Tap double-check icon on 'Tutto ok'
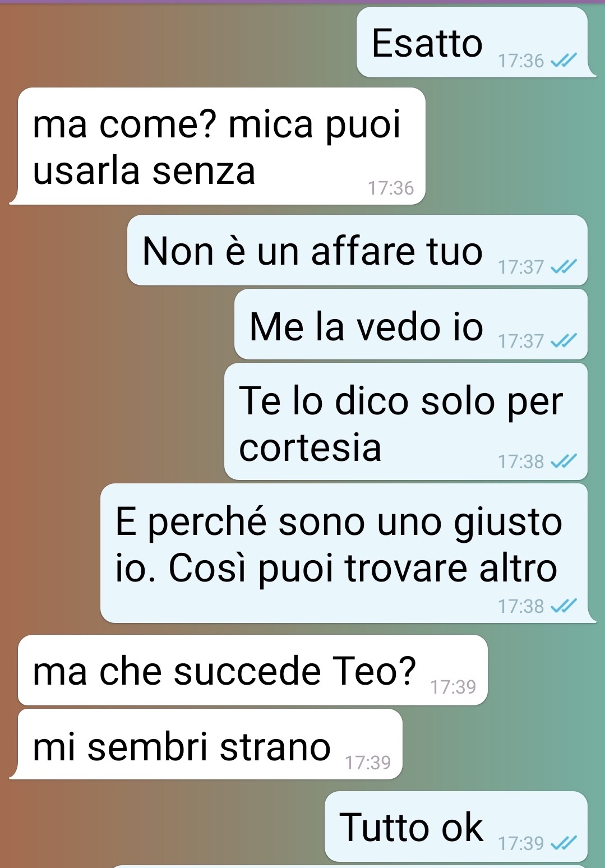Viewport: 605px width, 868px height. [x=563, y=843]
